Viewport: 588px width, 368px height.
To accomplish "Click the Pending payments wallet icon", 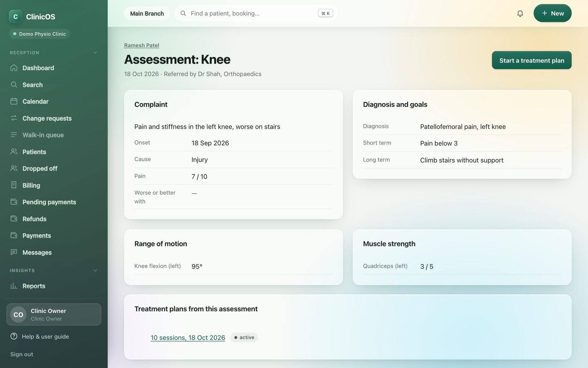I will [14, 202].
